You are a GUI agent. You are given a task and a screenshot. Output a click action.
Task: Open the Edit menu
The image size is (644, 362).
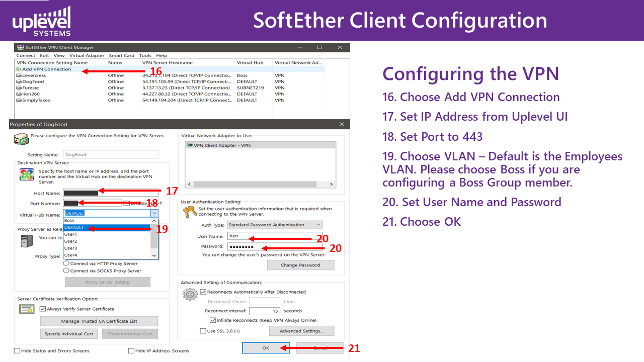[44, 56]
